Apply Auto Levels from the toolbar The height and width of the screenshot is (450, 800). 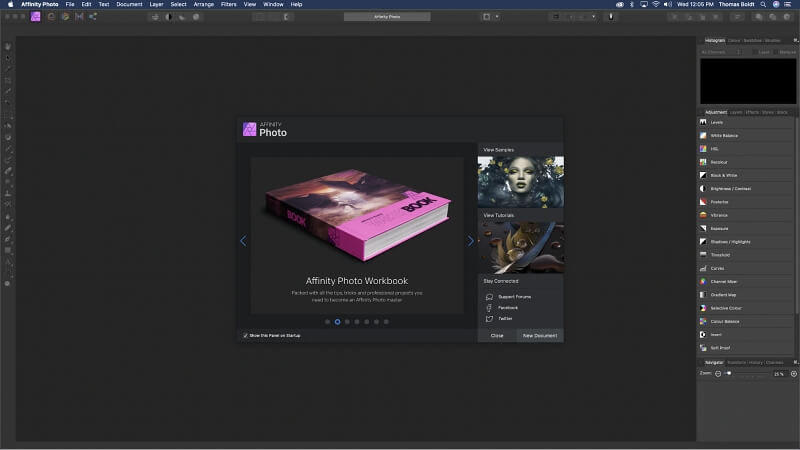pos(155,17)
